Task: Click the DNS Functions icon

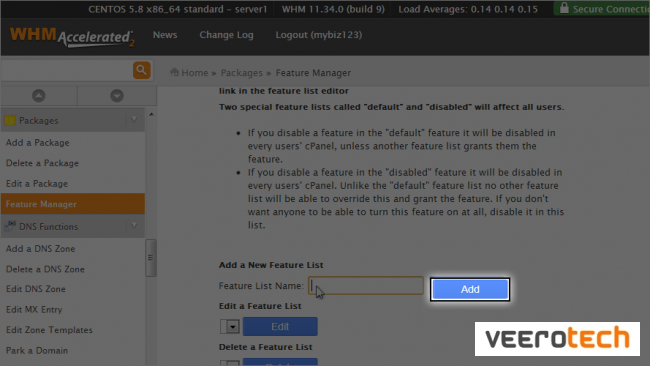Action: (x=10, y=226)
